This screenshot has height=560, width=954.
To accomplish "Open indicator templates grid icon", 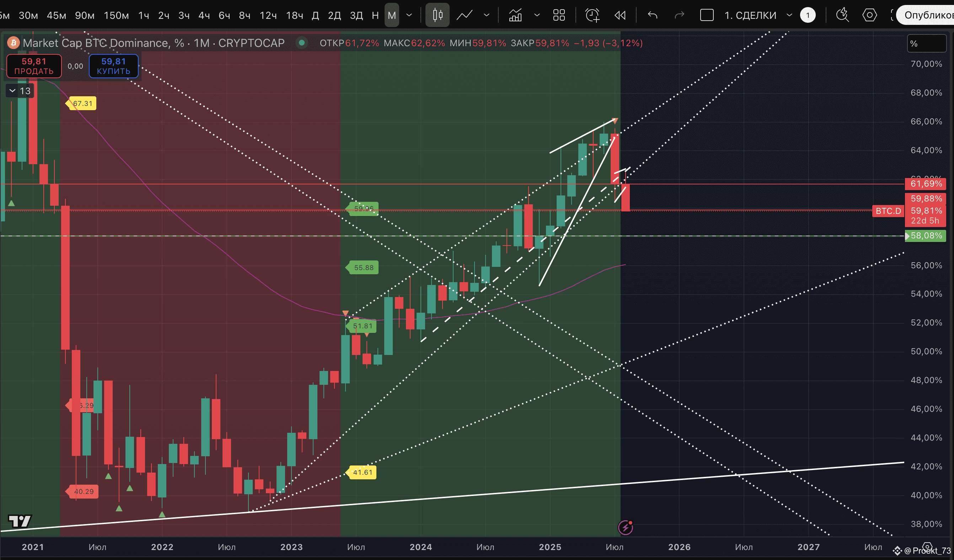I will tap(559, 15).
